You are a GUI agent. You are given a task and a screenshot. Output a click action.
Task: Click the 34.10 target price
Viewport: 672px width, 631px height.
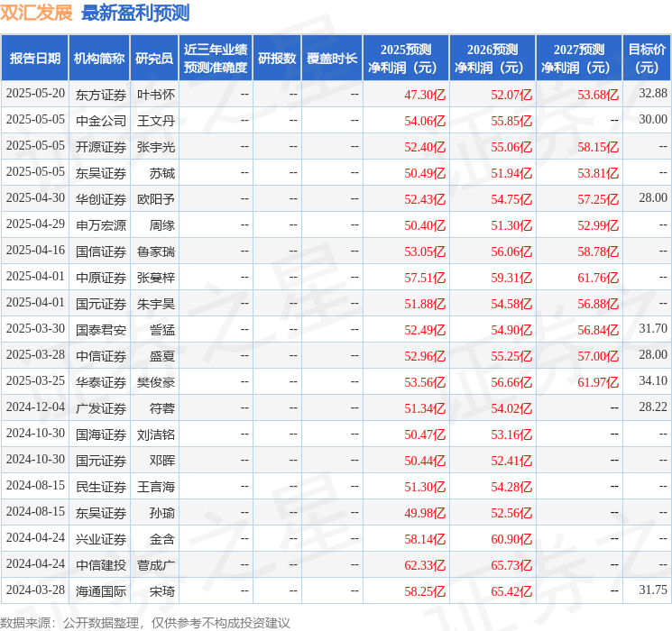653,380
